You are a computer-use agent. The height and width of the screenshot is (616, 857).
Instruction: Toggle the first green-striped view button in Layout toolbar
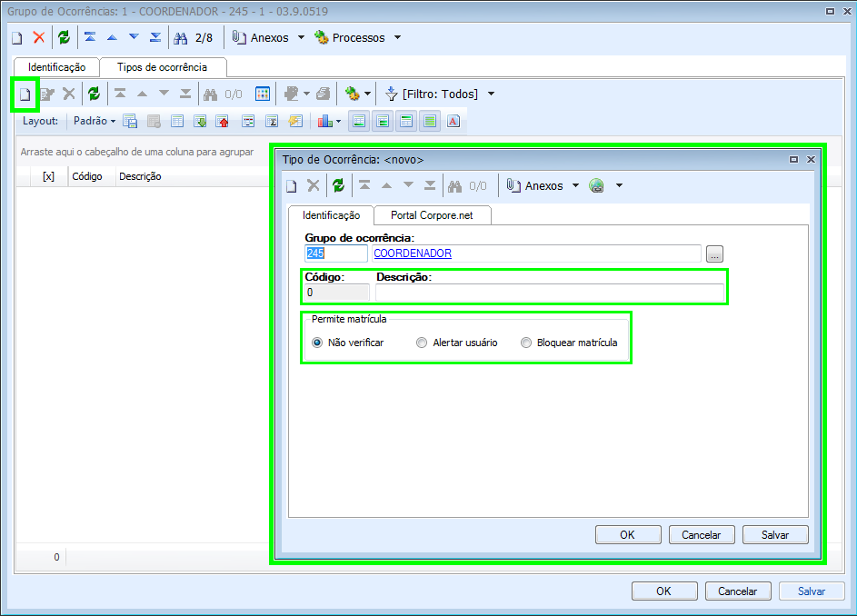[359, 122]
